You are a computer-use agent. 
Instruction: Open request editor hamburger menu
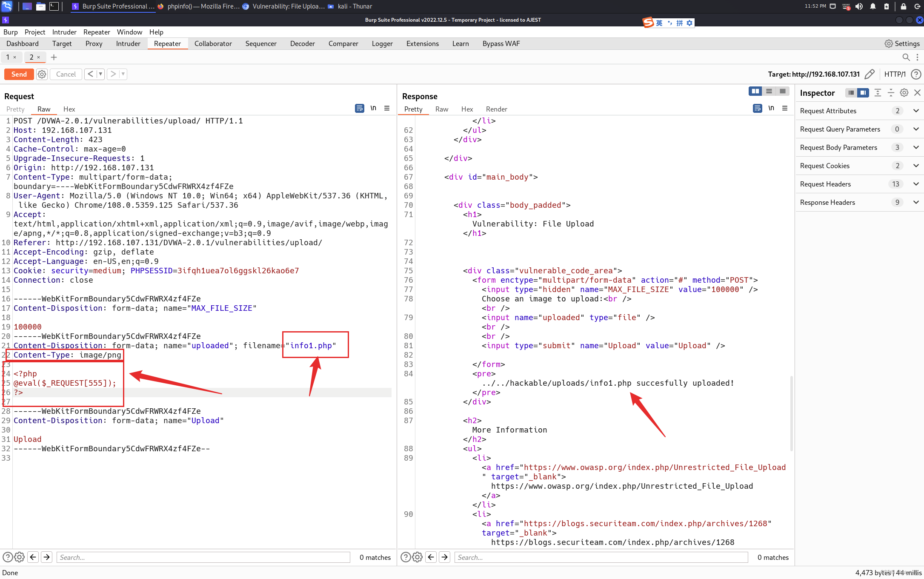click(387, 108)
